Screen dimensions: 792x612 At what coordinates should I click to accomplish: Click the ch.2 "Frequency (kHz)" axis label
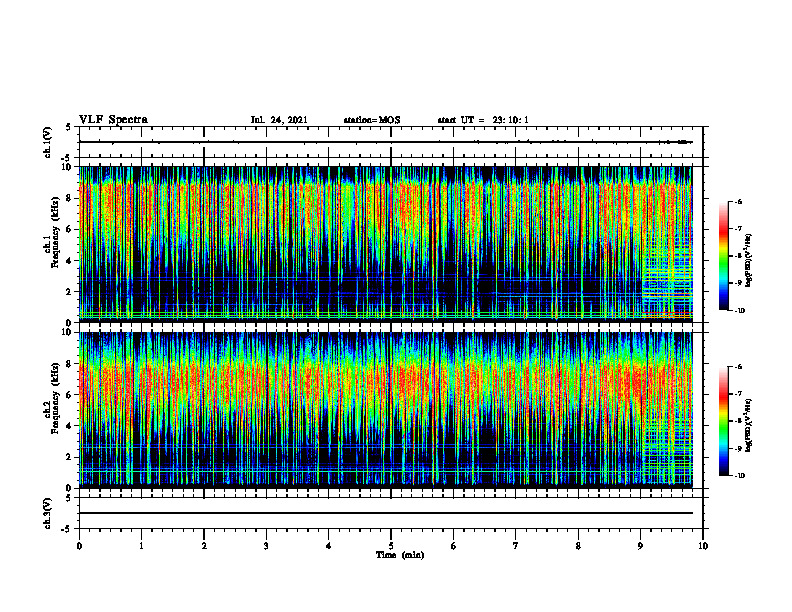55,397
